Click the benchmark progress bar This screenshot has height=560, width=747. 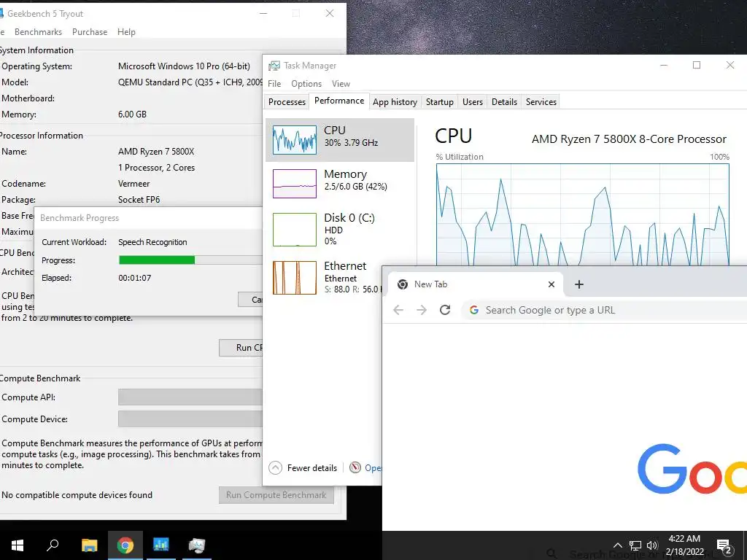tap(190, 260)
